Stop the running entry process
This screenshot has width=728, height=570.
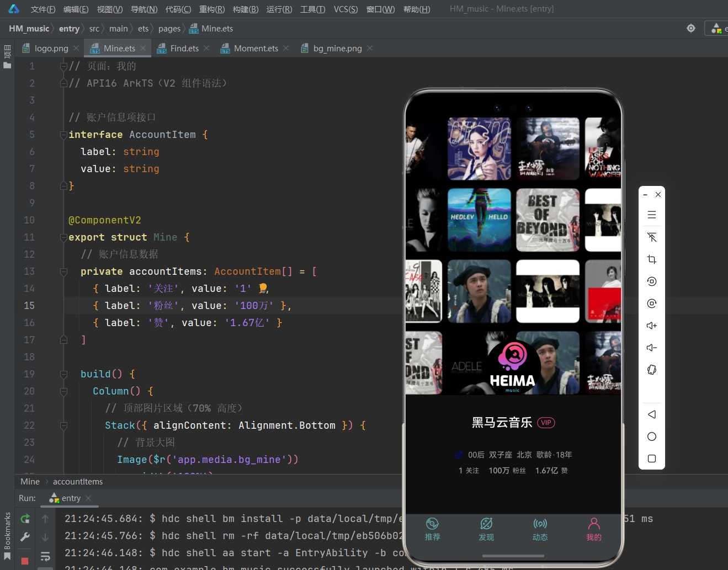(x=25, y=561)
